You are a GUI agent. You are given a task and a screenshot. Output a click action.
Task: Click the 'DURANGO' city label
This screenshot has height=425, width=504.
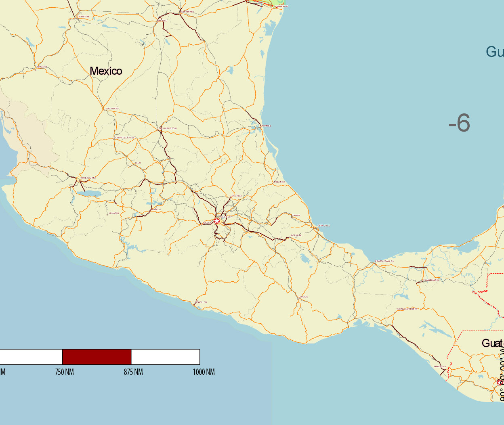point(42,67)
